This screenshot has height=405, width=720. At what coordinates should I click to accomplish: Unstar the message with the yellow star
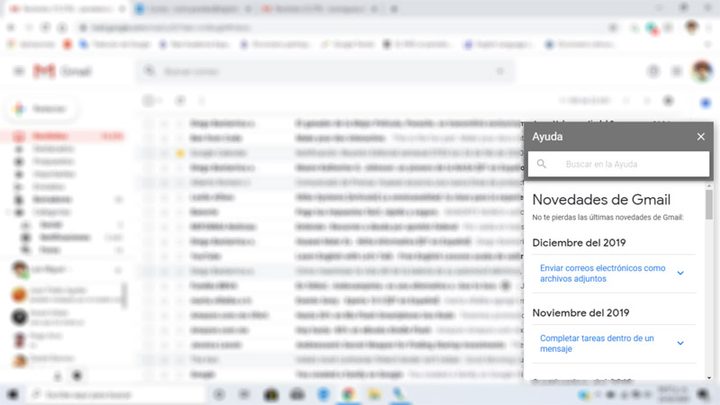tap(180, 153)
